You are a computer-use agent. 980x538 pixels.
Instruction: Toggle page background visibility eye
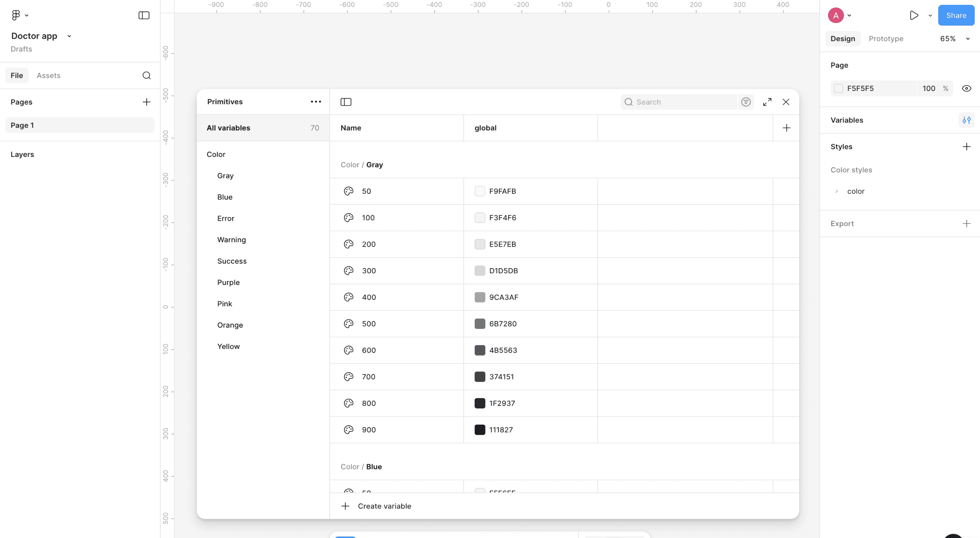click(x=966, y=88)
